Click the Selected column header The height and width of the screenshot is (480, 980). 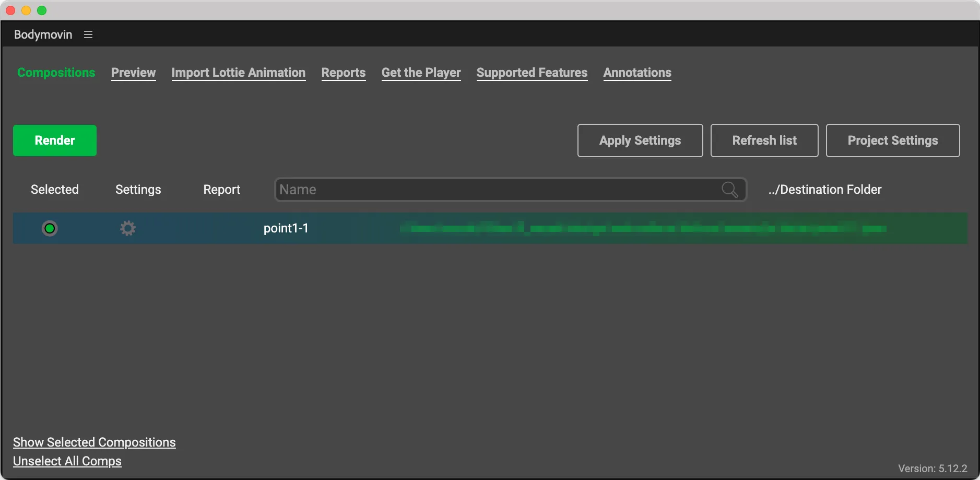click(x=55, y=190)
